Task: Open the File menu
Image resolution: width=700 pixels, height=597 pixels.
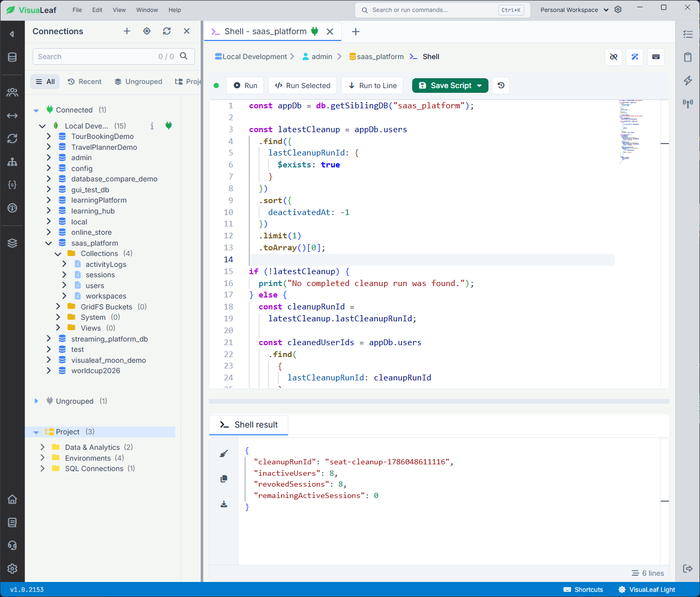Action: [x=77, y=10]
